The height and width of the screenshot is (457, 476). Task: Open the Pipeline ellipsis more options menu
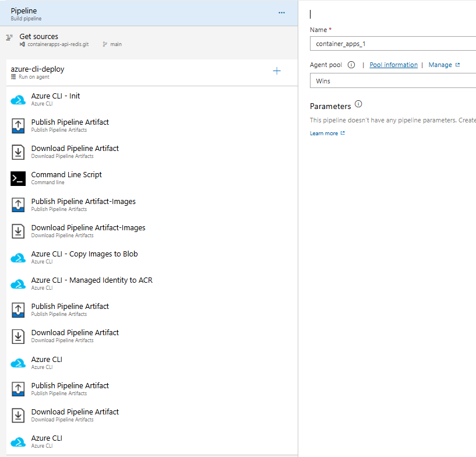pos(281,13)
